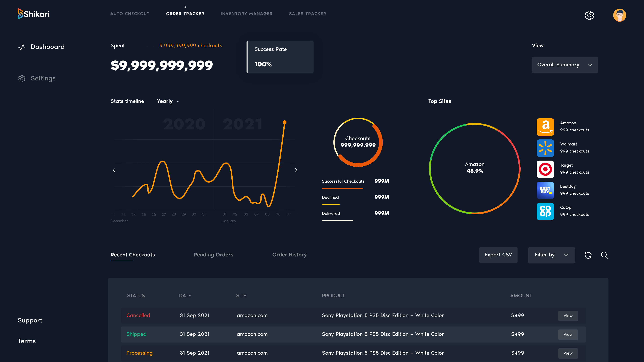This screenshot has height=362, width=644.
Task: Open Dashboard in the sidebar
Action: (47, 47)
